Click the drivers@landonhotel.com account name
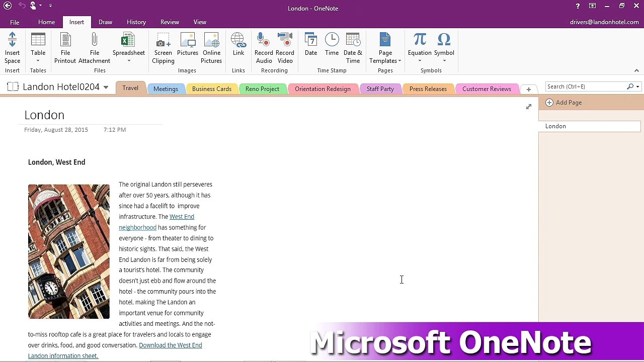 point(604,22)
